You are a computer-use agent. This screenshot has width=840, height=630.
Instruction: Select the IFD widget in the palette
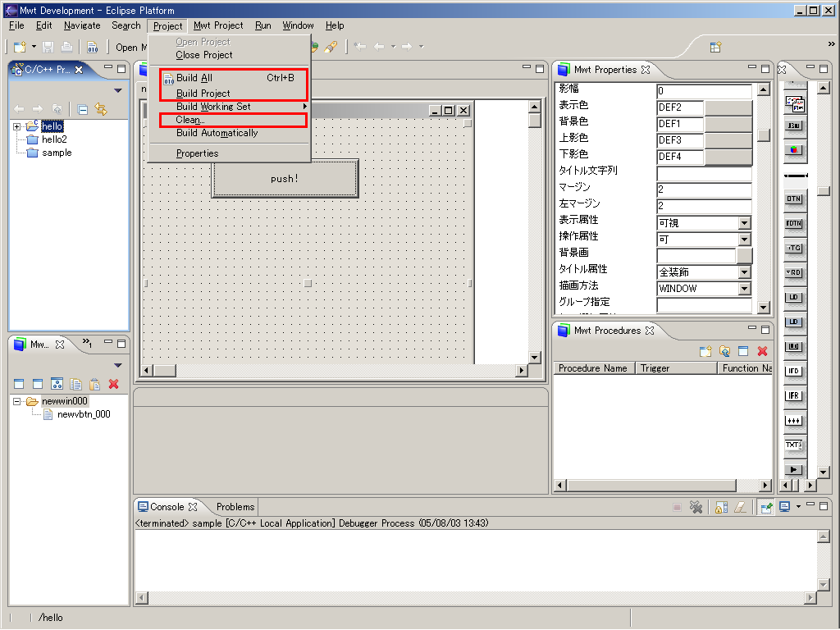click(x=793, y=371)
